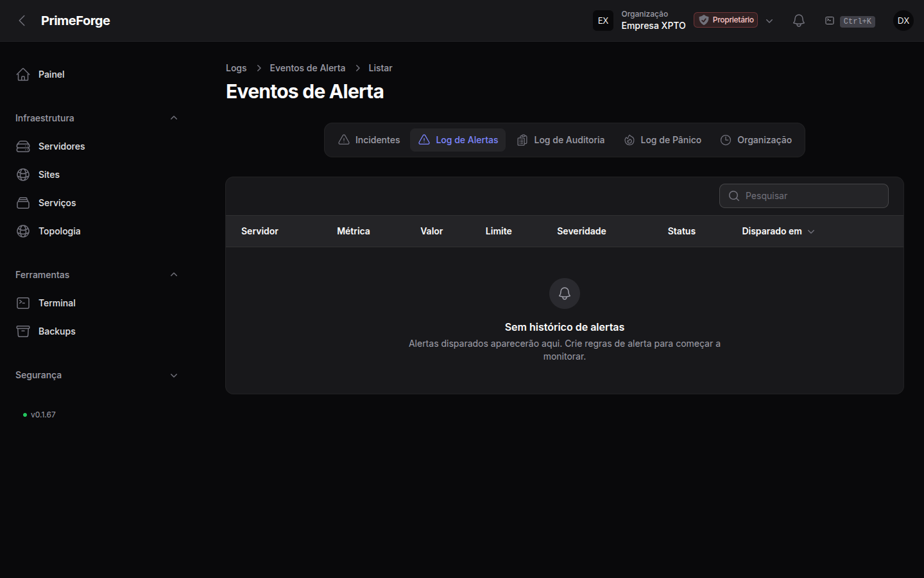The image size is (924, 578).
Task: Open the PrimeForge home logo link
Action: coord(76,21)
